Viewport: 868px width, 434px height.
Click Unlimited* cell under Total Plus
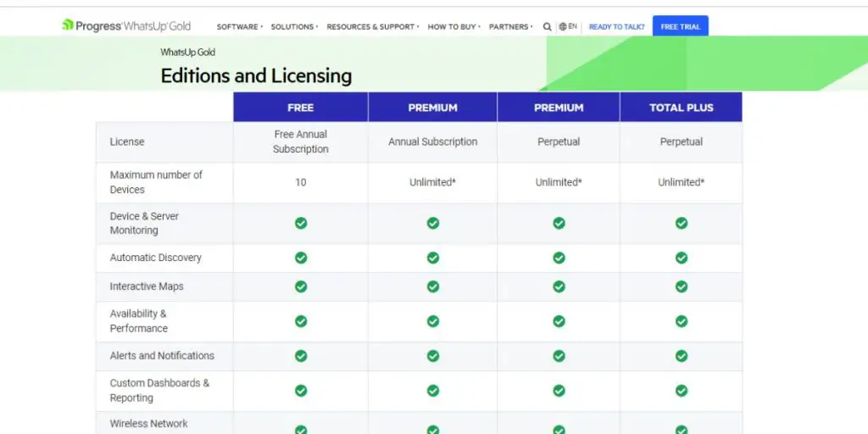coord(682,182)
